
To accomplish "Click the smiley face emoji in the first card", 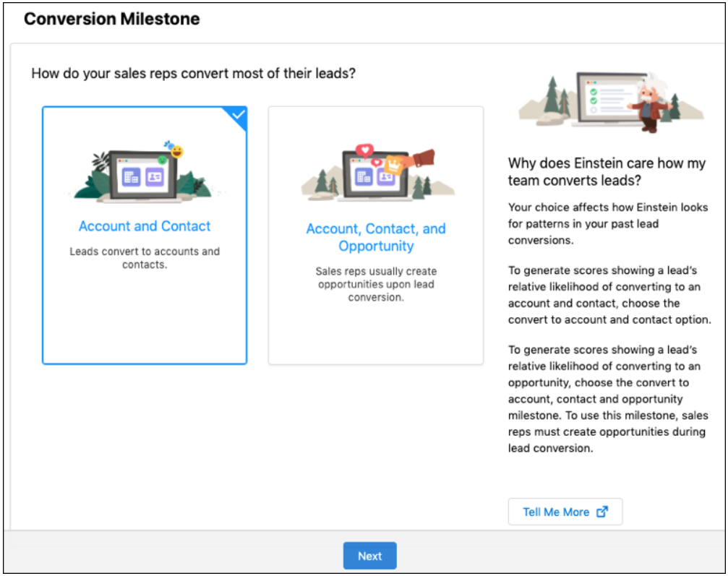I will coord(176,152).
